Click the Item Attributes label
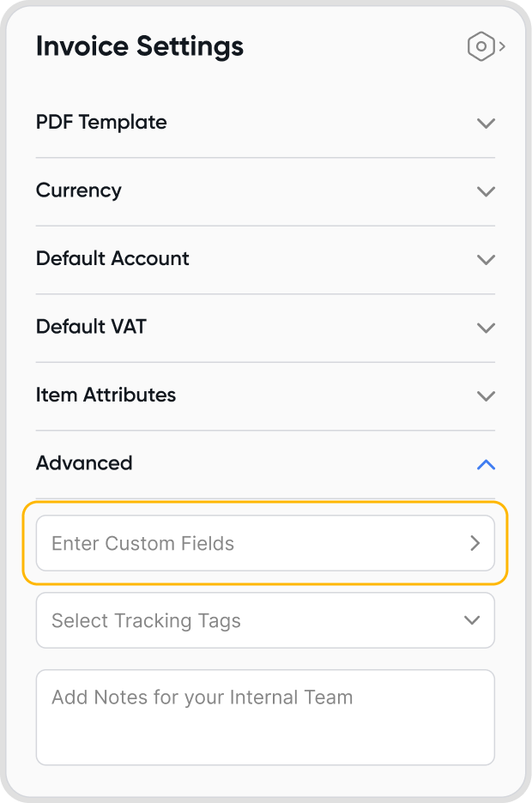The width and height of the screenshot is (532, 803). [106, 395]
